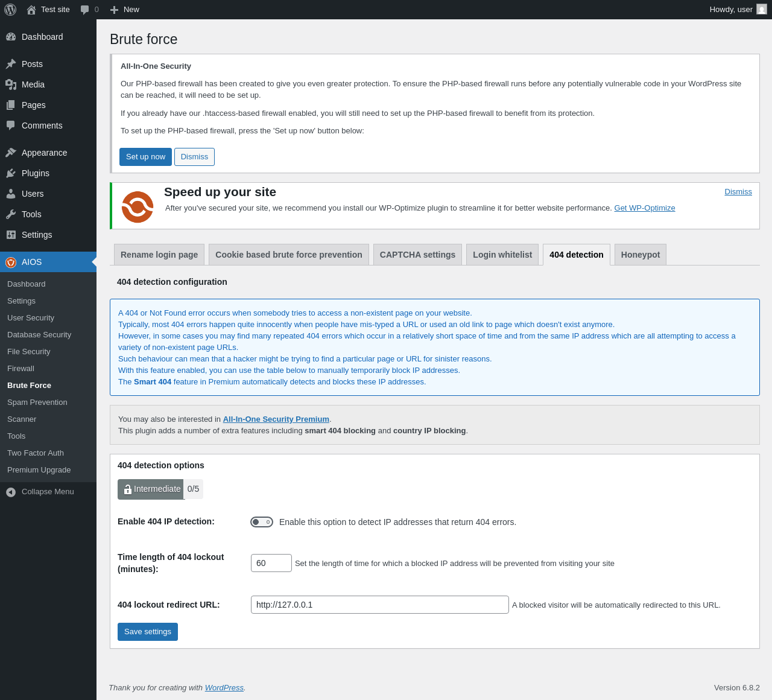This screenshot has height=700, width=772.
Task: Open Premium Upgrade submenu item
Action: [48, 470]
